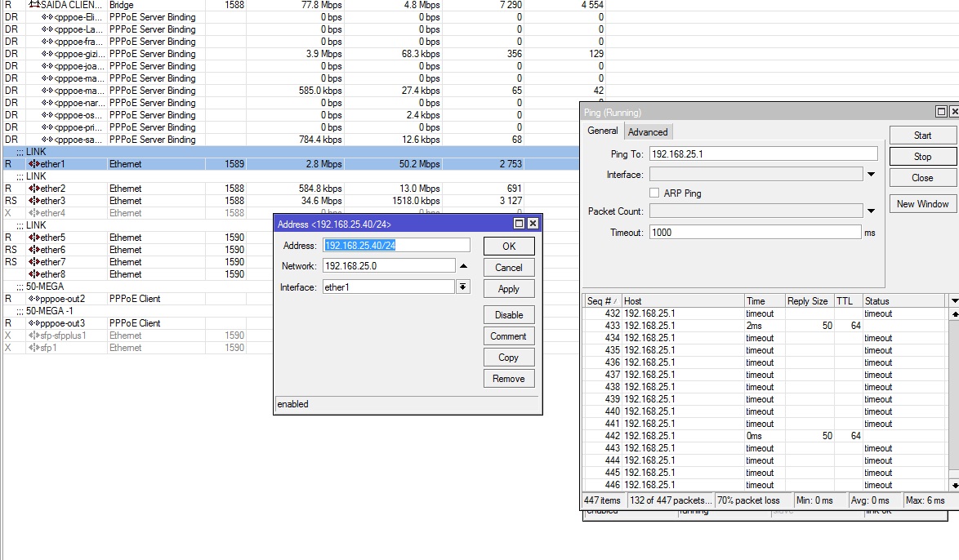
Task: Open the ping results column chooser dropdown
Action: pos(953,300)
